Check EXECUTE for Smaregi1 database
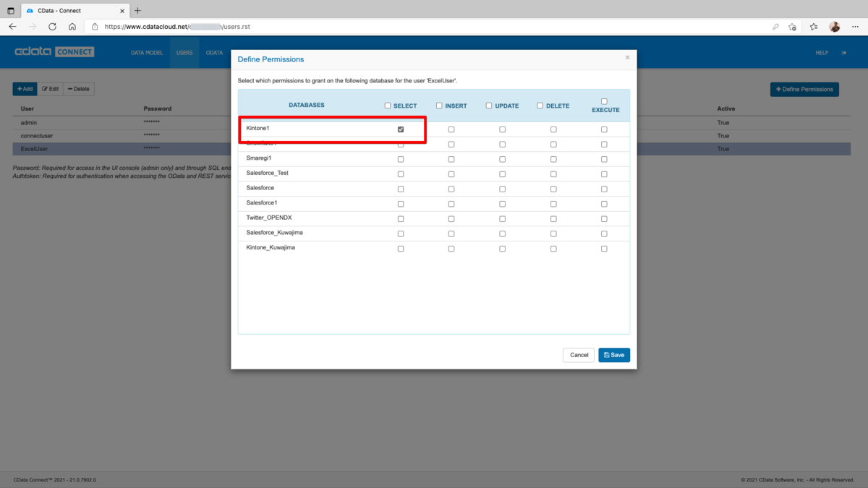The image size is (868, 488). (604, 159)
